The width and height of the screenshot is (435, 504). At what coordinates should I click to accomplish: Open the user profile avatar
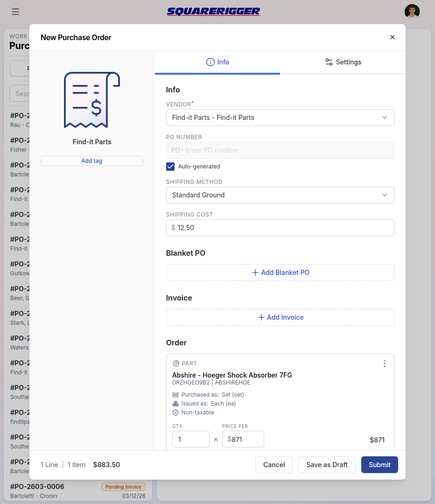pyautogui.click(x=412, y=11)
